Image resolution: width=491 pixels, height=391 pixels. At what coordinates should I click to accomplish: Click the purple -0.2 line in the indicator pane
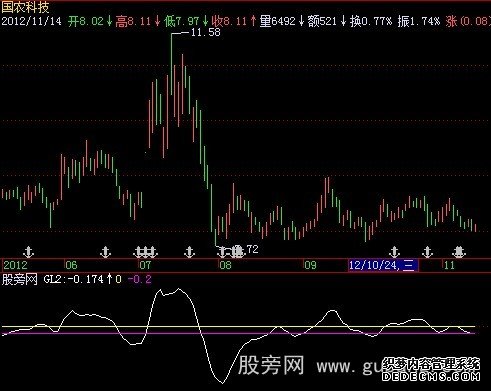point(238,333)
